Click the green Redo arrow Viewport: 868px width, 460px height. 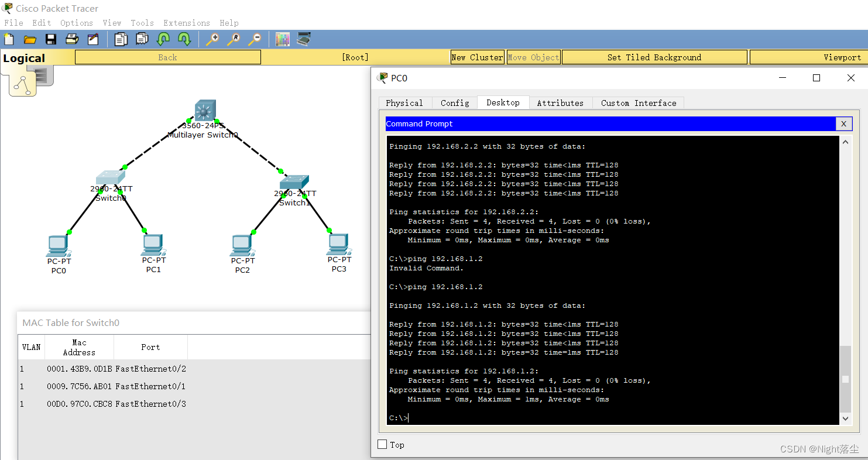184,39
